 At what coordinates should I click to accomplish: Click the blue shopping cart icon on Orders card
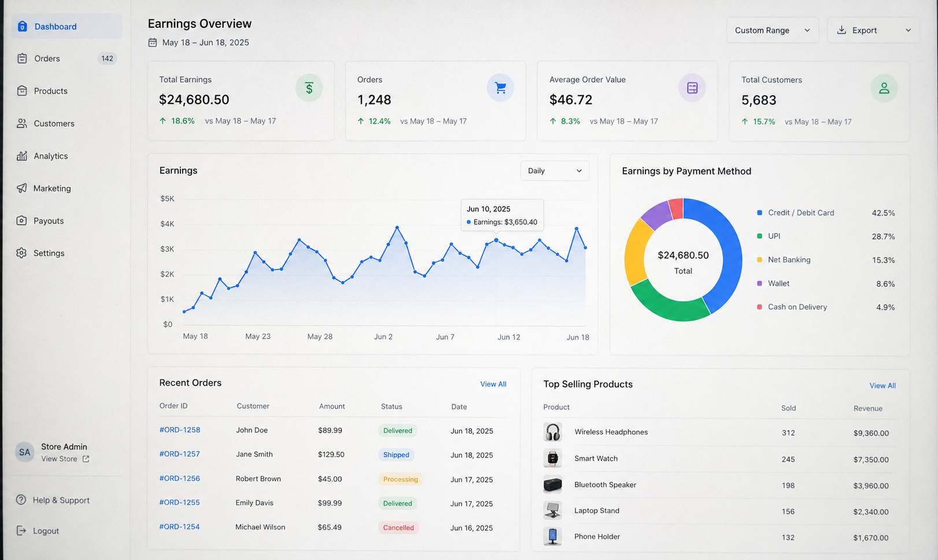coord(500,88)
